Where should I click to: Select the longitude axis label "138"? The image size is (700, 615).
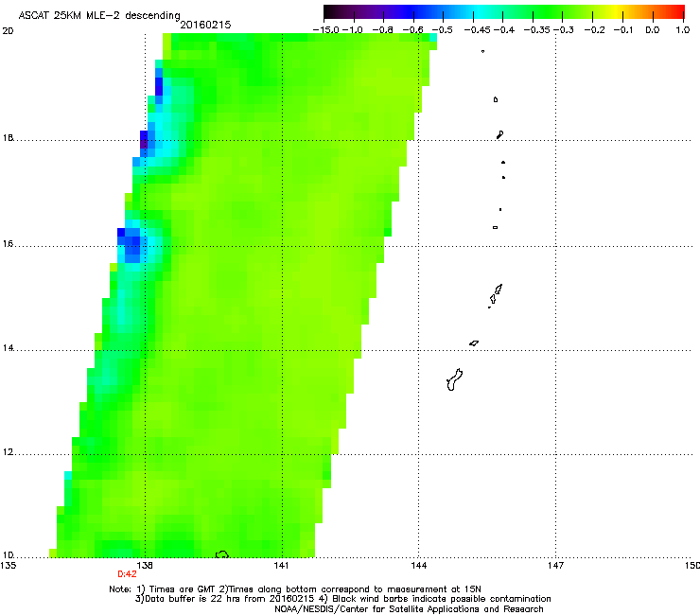coord(145,566)
